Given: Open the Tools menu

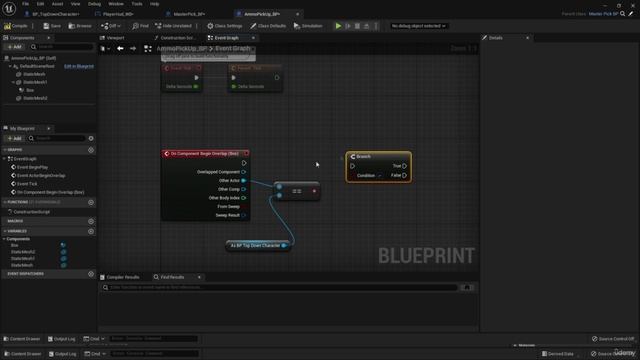Looking at the screenshot, I should [137, 4].
